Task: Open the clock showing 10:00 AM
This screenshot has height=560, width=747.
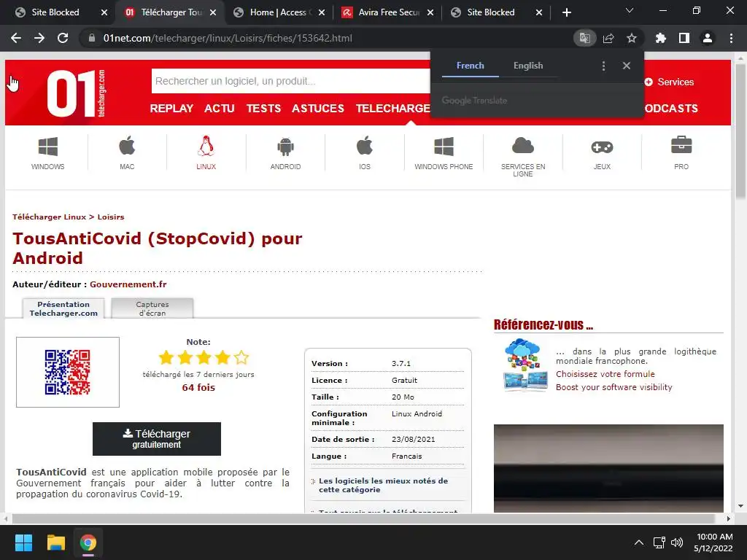Action: pos(713,542)
